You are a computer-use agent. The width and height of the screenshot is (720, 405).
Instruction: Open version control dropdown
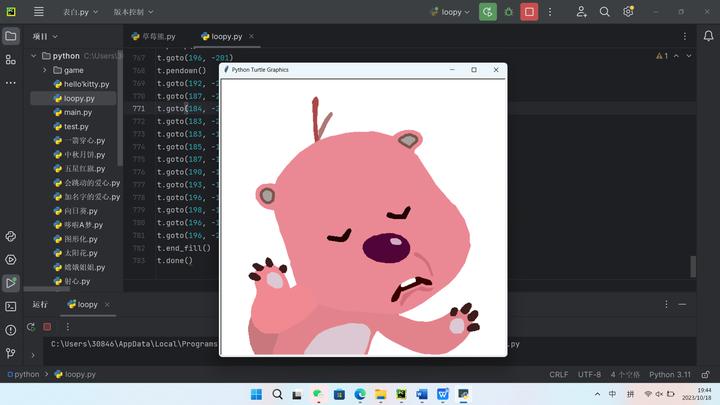click(133, 12)
